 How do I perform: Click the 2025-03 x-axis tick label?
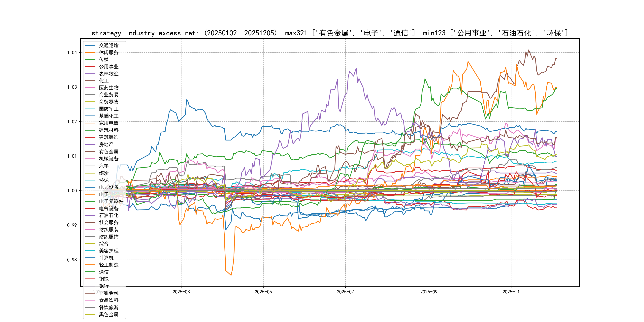pyautogui.click(x=181, y=292)
